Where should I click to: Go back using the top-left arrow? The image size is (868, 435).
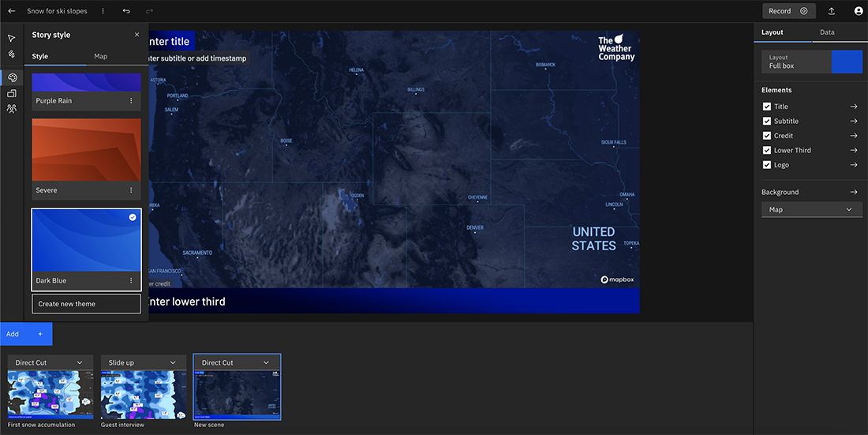(12, 11)
